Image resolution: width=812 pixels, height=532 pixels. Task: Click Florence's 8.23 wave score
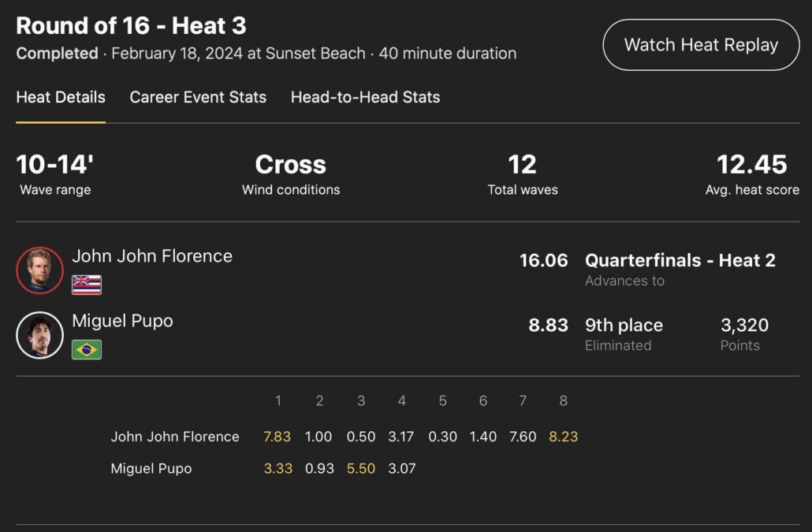coord(563,437)
